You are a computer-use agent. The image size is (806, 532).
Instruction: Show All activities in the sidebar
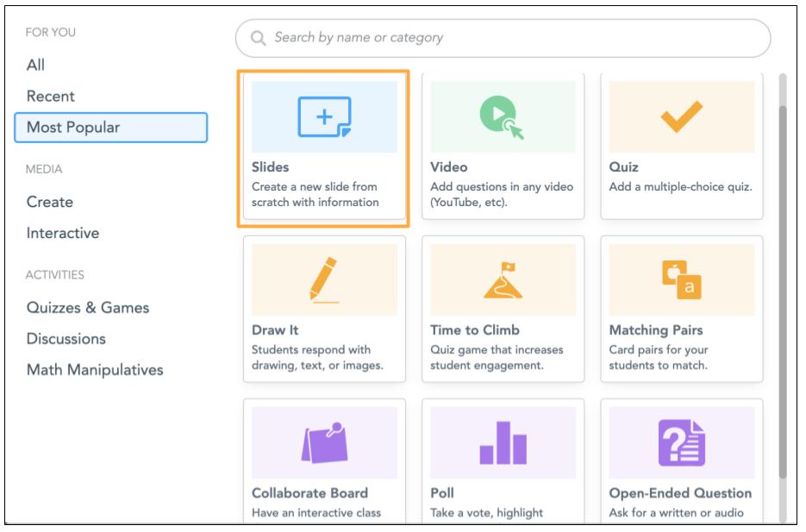[x=36, y=65]
